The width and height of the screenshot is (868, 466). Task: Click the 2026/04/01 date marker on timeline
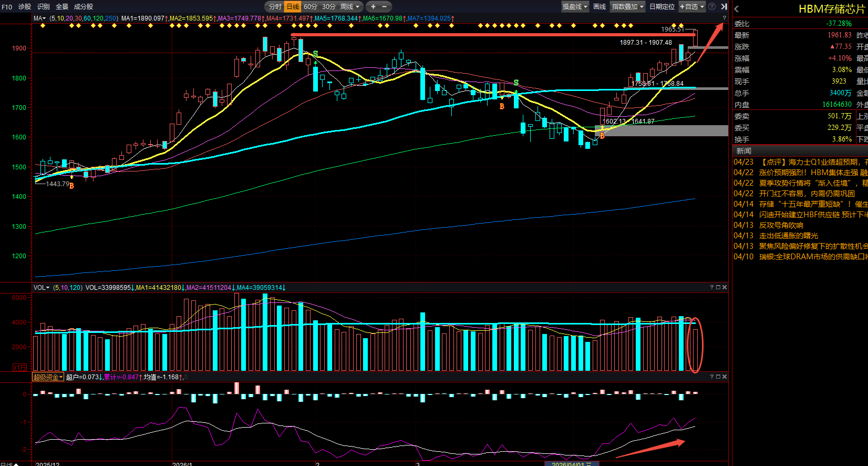[x=569, y=464]
